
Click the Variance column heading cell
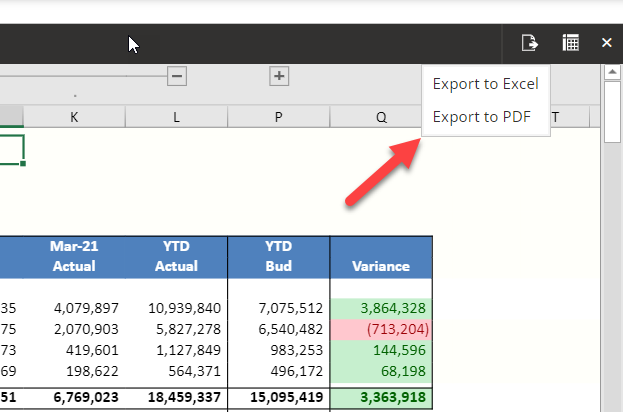381,266
